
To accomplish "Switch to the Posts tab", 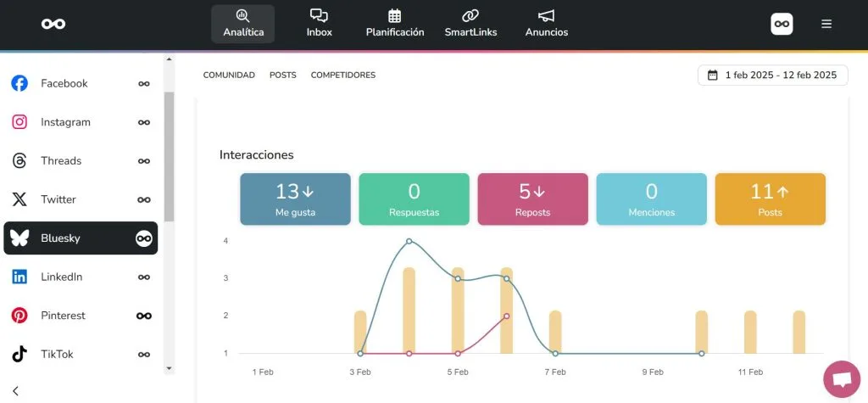I will (283, 75).
